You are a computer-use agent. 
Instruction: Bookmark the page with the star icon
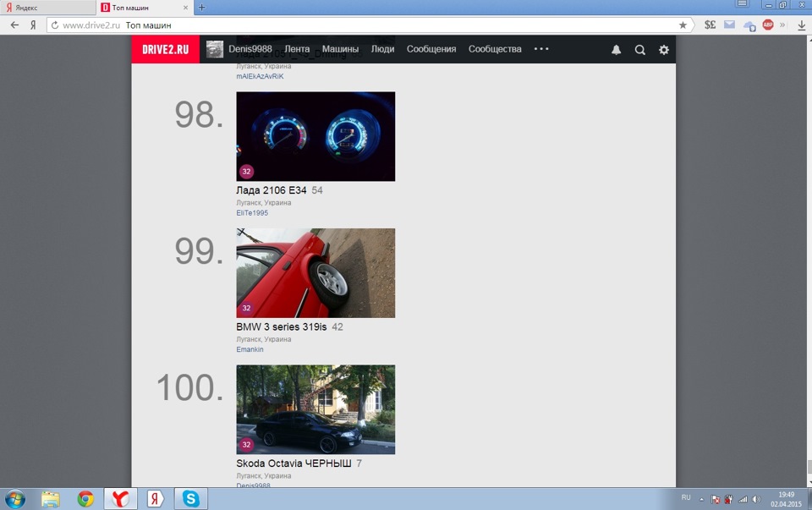click(x=683, y=25)
